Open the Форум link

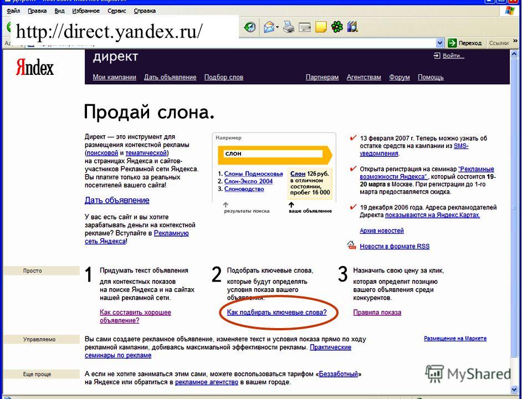400,78
